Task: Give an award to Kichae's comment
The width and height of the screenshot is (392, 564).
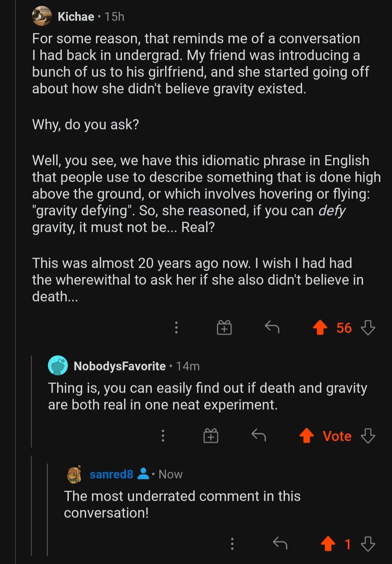Action: 224,327
